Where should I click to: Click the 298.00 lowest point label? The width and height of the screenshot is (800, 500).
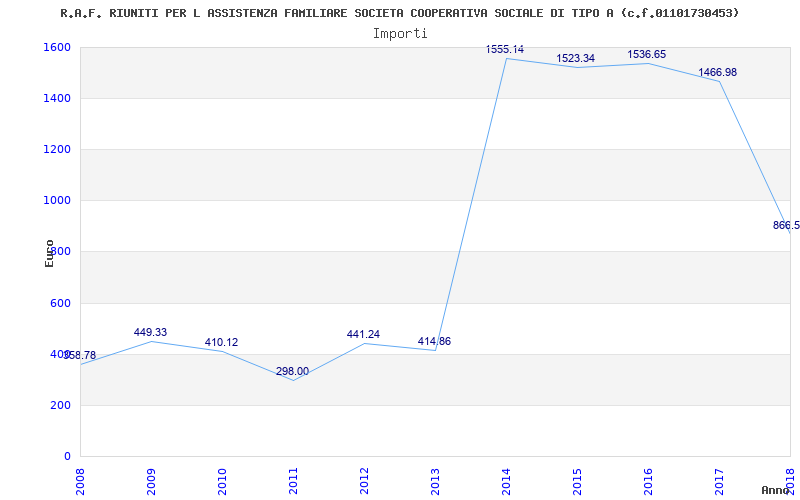[x=292, y=371]
